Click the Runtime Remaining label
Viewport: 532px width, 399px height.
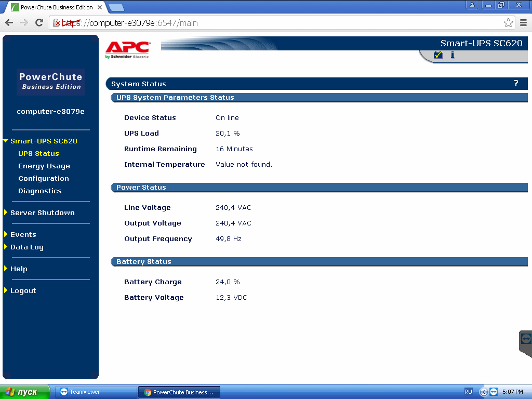161,149
